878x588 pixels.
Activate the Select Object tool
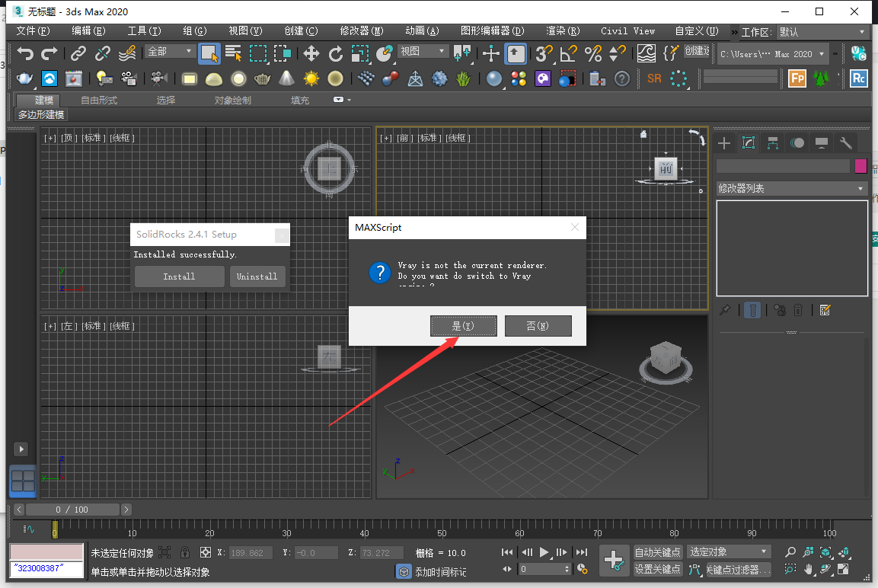point(209,54)
